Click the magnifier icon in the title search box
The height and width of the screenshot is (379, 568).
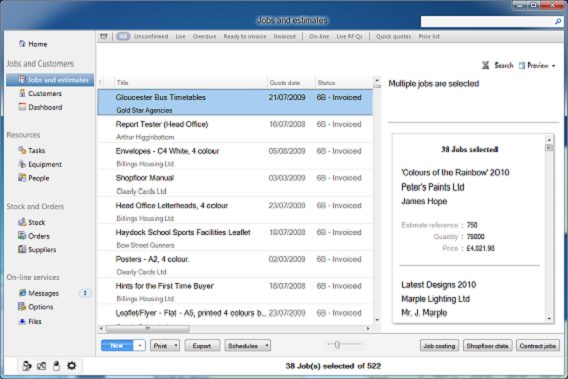(x=558, y=22)
